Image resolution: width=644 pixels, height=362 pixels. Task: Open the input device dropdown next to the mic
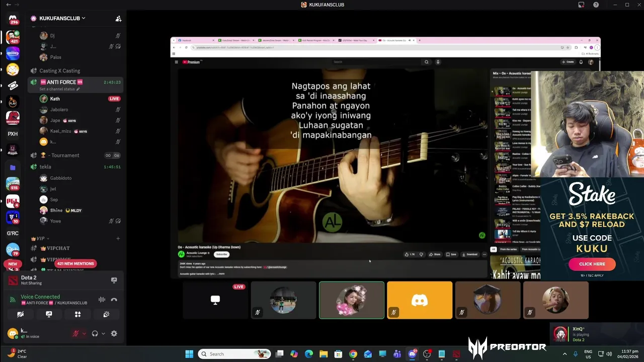(84, 333)
